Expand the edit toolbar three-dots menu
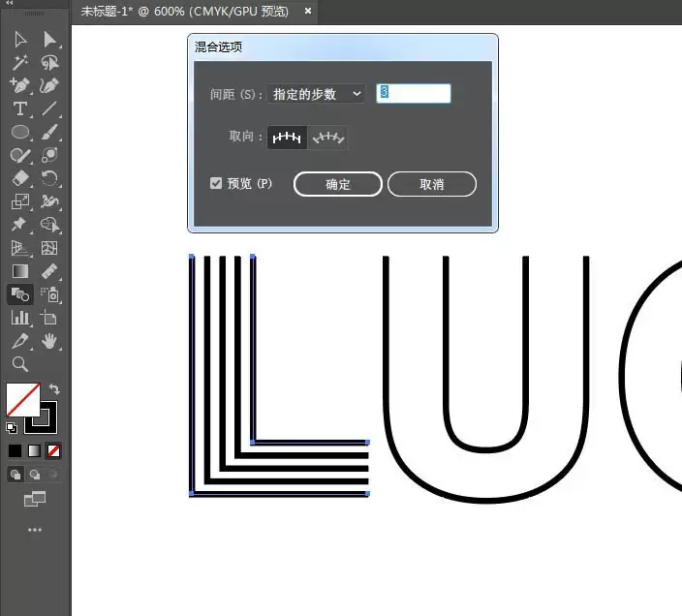This screenshot has height=616, width=682. click(x=35, y=530)
